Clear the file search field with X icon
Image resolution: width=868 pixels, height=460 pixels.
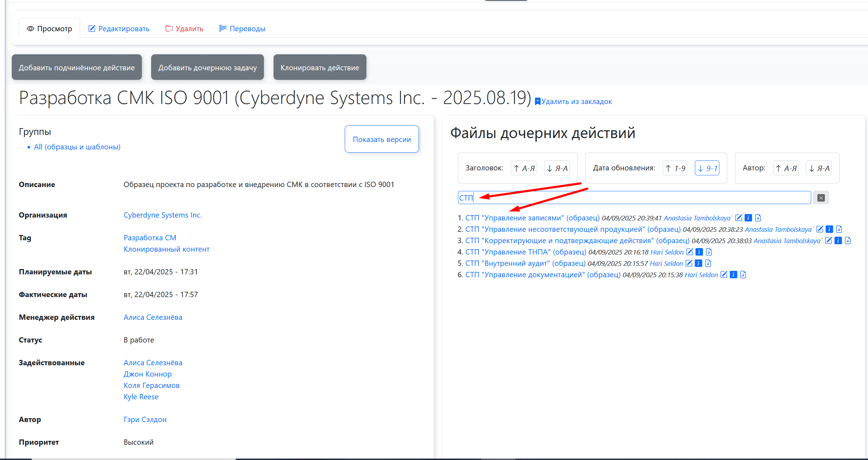coord(821,198)
